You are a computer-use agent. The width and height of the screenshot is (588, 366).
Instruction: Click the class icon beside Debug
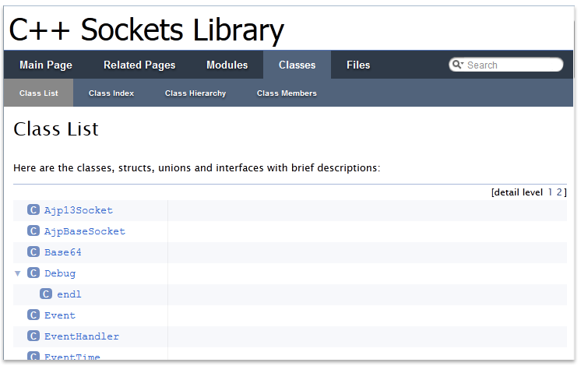pyautogui.click(x=33, y=273)
